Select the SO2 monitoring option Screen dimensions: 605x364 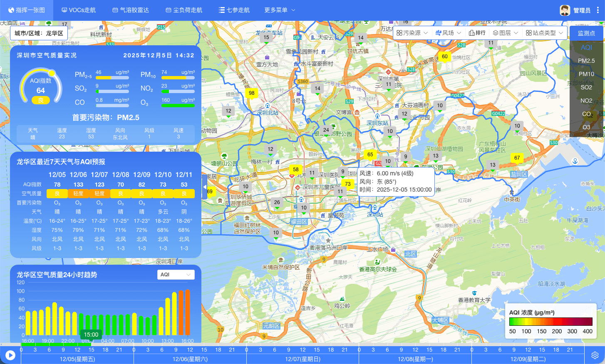(x=586, y=87)
